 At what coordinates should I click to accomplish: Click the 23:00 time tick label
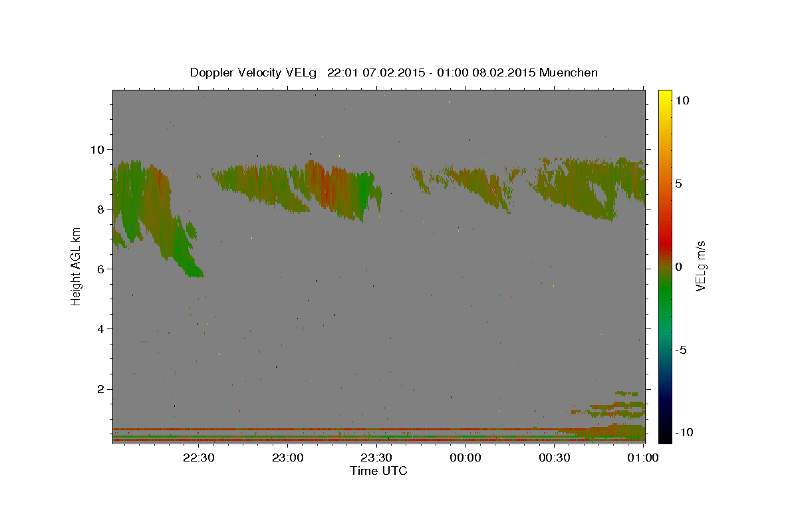point(288,458)
